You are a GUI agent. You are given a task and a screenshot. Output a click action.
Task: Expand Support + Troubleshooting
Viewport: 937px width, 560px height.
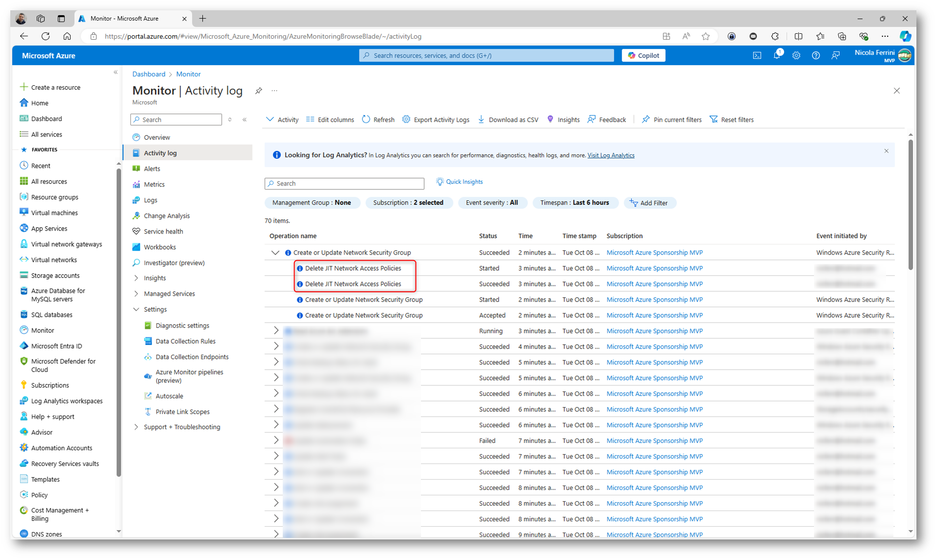click(136, 427)
